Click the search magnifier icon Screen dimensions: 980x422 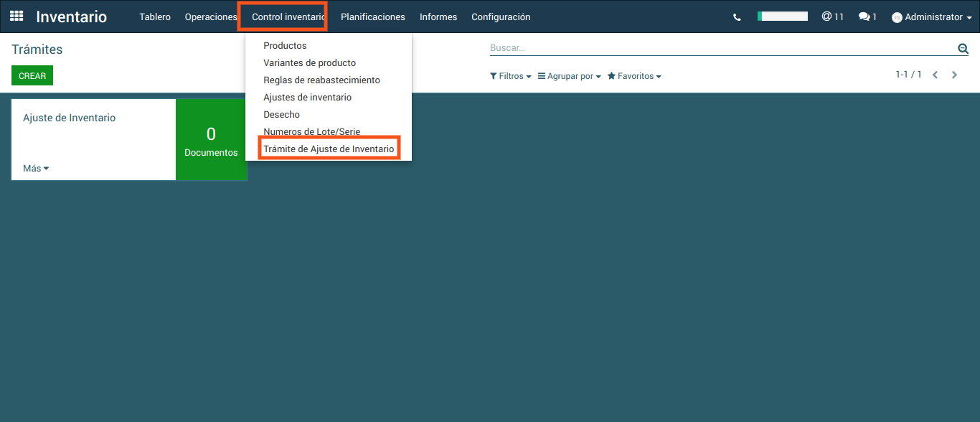point(963,49)
